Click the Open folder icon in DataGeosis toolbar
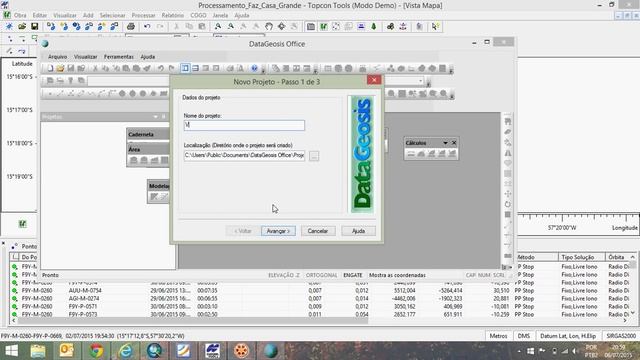Image resolution: width=640 pixels, height=360 pixels. pyautogui.click(x=60, y=68)
